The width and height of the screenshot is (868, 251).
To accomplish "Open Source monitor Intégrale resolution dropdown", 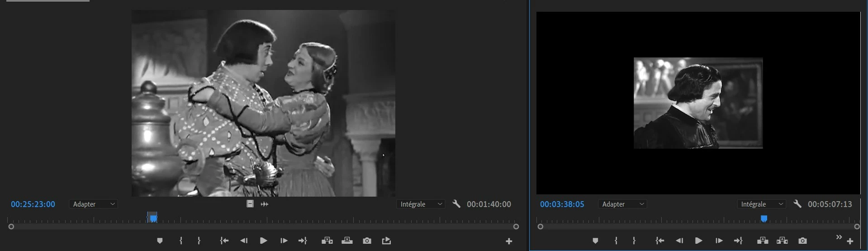I will [x=421, y=204].
